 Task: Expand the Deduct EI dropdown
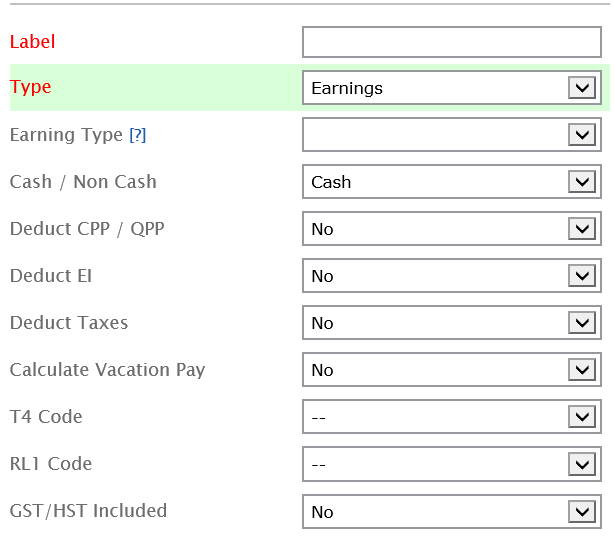coord(451,276)
